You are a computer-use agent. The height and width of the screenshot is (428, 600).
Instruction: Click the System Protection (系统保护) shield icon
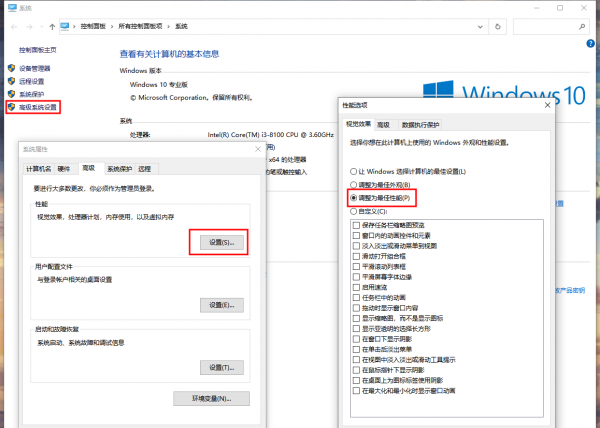tap(11, 93)
